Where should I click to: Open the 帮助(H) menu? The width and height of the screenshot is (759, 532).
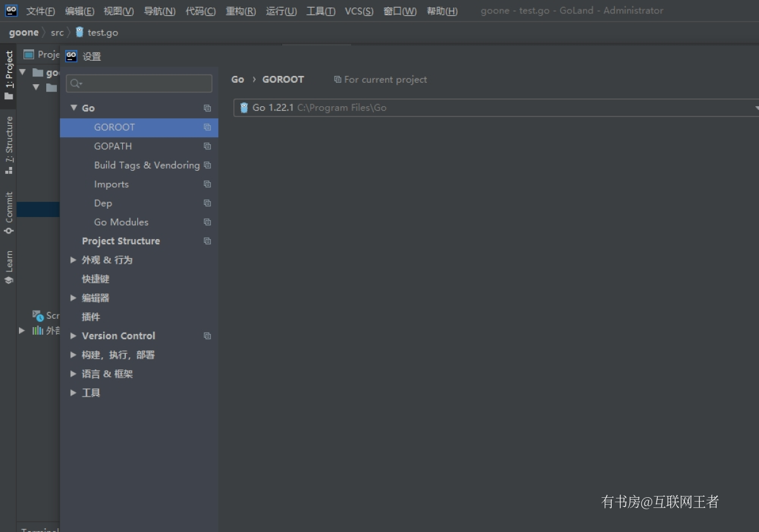[x=442, y=11]
